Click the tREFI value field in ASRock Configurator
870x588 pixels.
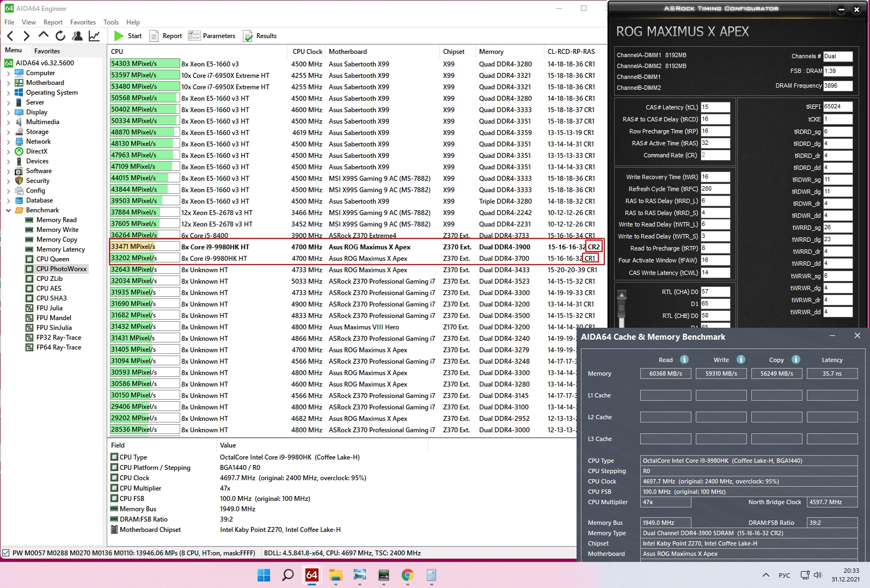click(x=837, y=107)
